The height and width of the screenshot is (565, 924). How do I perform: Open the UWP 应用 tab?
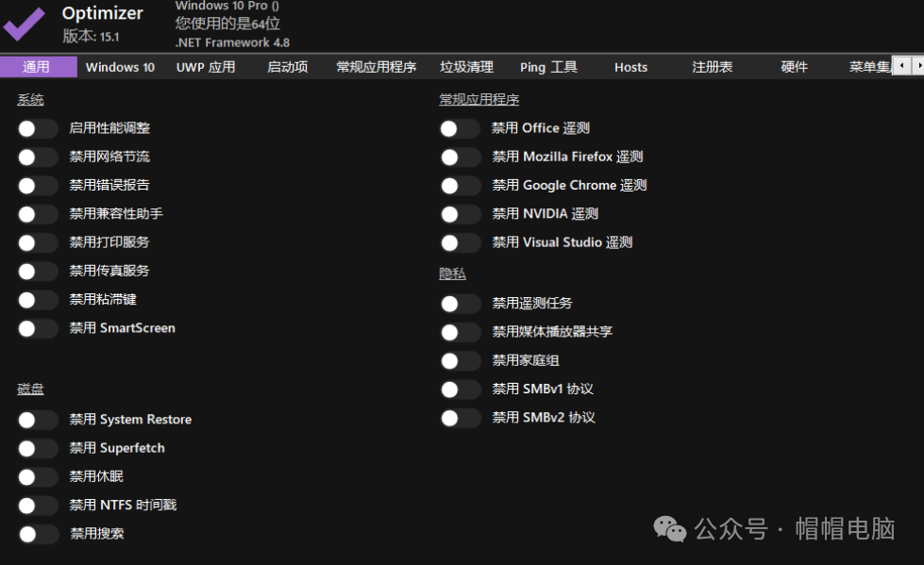206,67
